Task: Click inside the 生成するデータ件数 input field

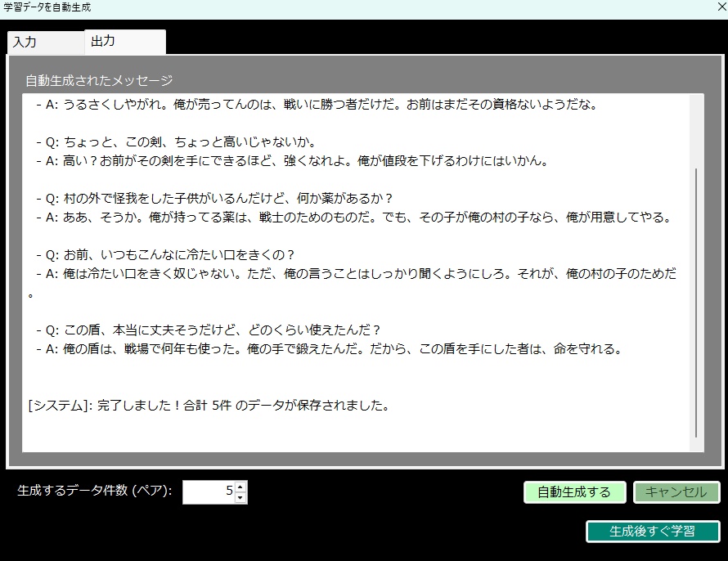Action: (209, 491)
